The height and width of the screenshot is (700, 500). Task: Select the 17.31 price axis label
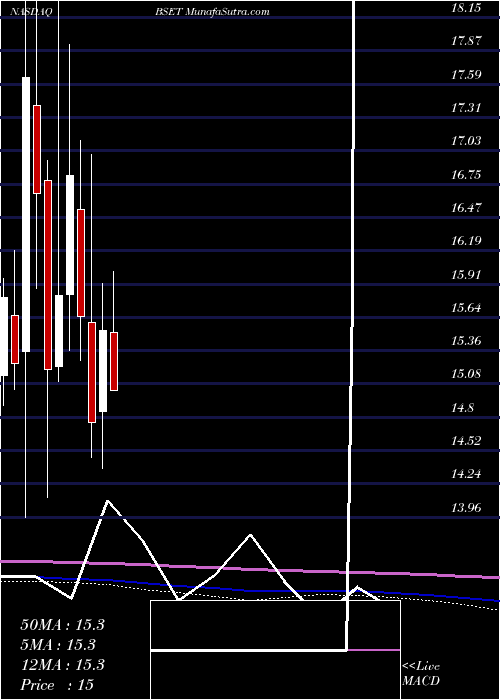tap(466, 108)
